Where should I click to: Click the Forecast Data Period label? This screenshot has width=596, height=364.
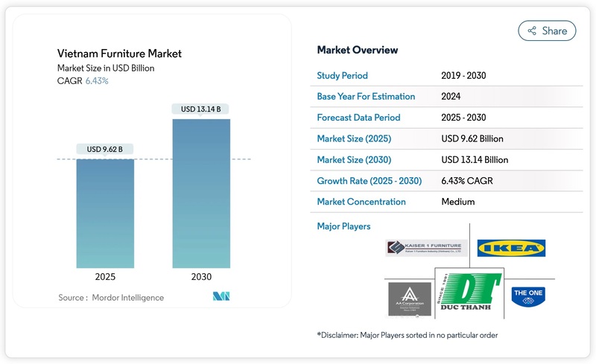click(359, 118)
